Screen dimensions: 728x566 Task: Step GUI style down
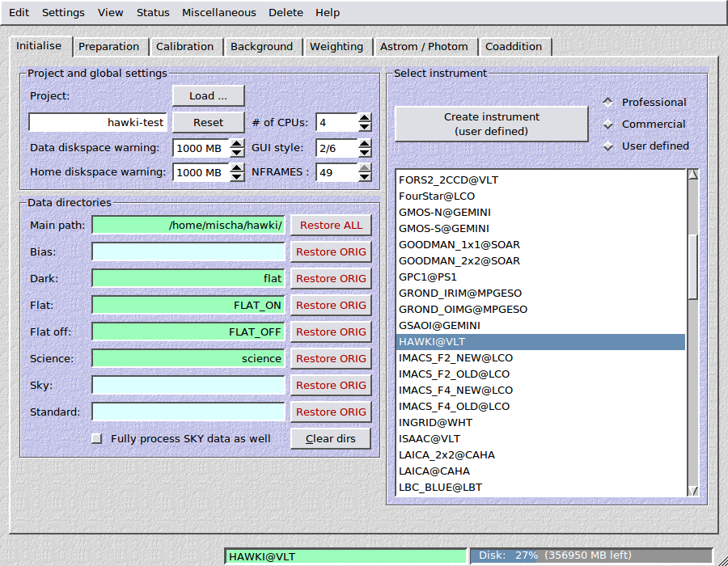(365, 152)
